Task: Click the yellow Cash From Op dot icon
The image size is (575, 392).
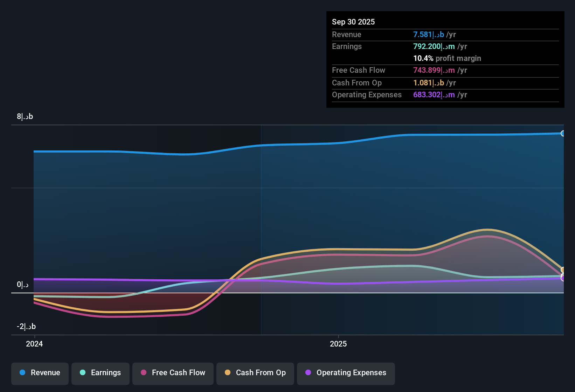Action: tap(227, 373)
